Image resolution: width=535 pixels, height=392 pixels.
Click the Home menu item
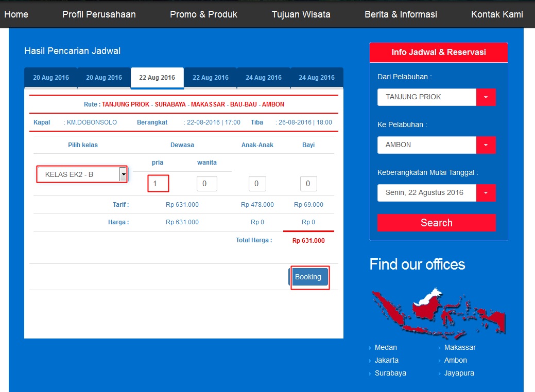(15, 14)
